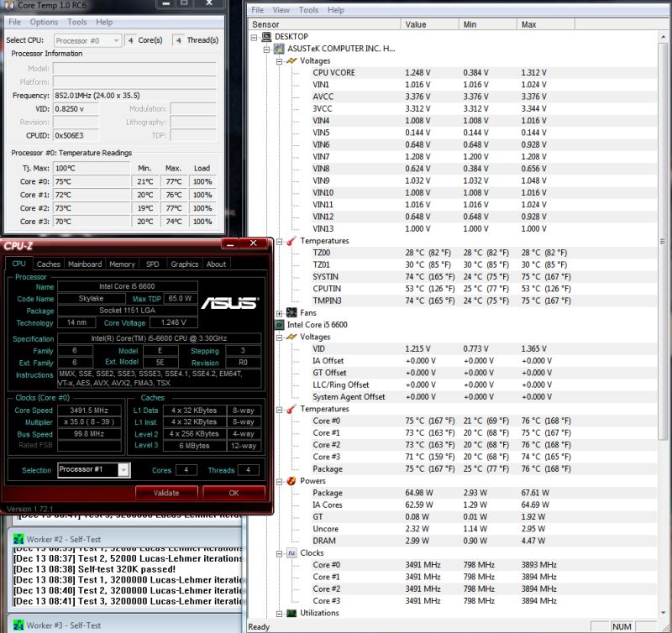Switch to CPU-Z Caches tab
The height and width of the screenshot is (633, 672).
point(49,264)
